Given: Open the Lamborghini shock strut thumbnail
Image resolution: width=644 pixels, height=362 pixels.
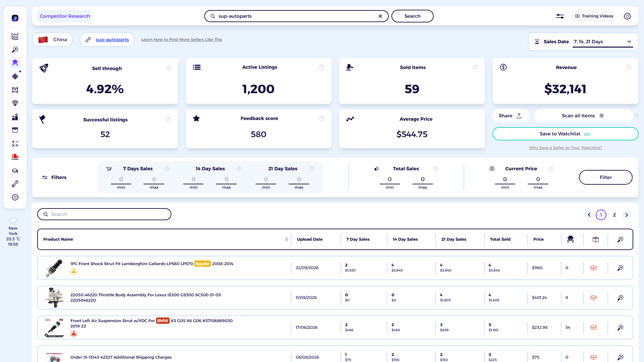Looking at the screenshot, I should [54, 268].
